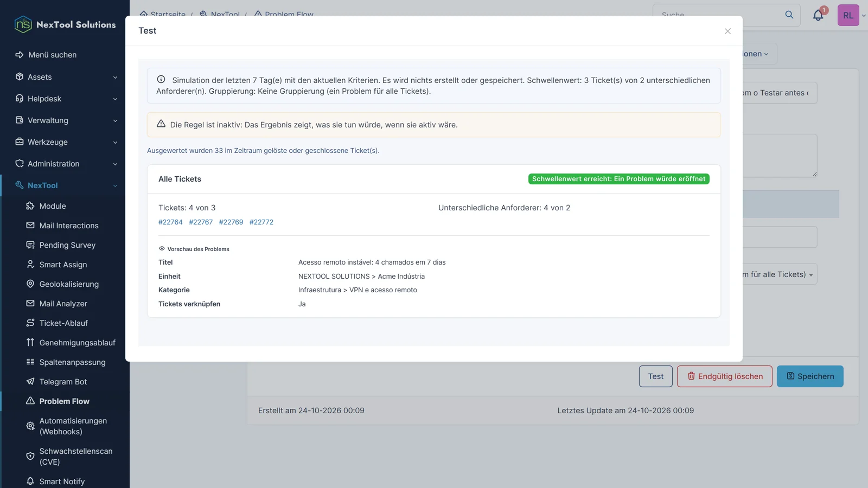
Task: Click the Startseite breadcrumb link
Action: pyautogui.click(x=163, y=13)
